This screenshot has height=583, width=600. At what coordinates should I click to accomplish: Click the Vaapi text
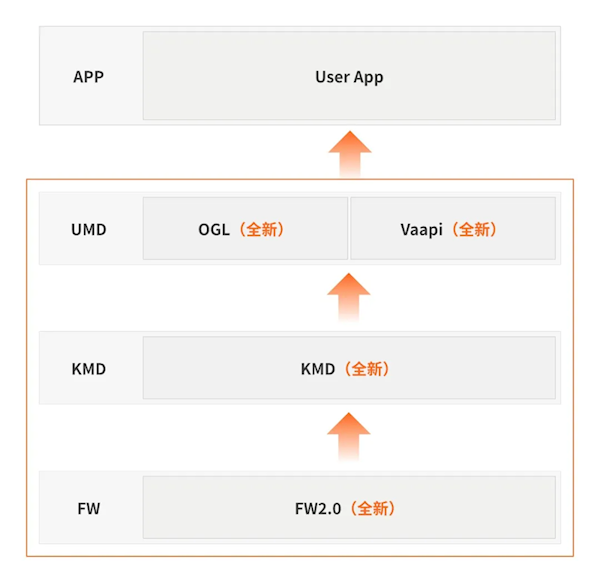click(423, 229)
